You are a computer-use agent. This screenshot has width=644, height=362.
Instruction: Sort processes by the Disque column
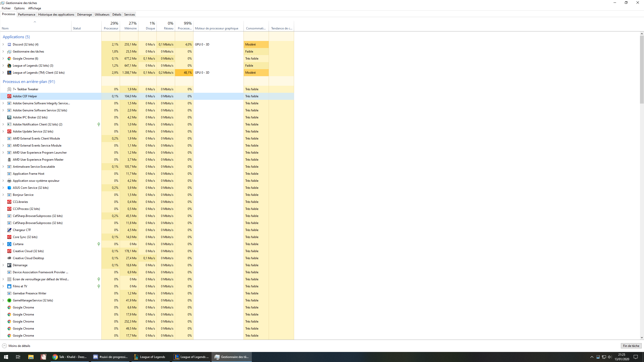point(147,26)
